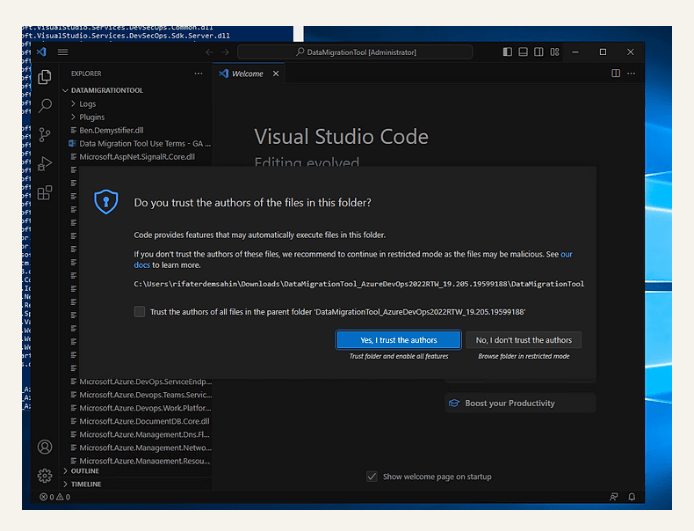Click No, I don't trust the authors
694x531 pixels.
(524, 340)
